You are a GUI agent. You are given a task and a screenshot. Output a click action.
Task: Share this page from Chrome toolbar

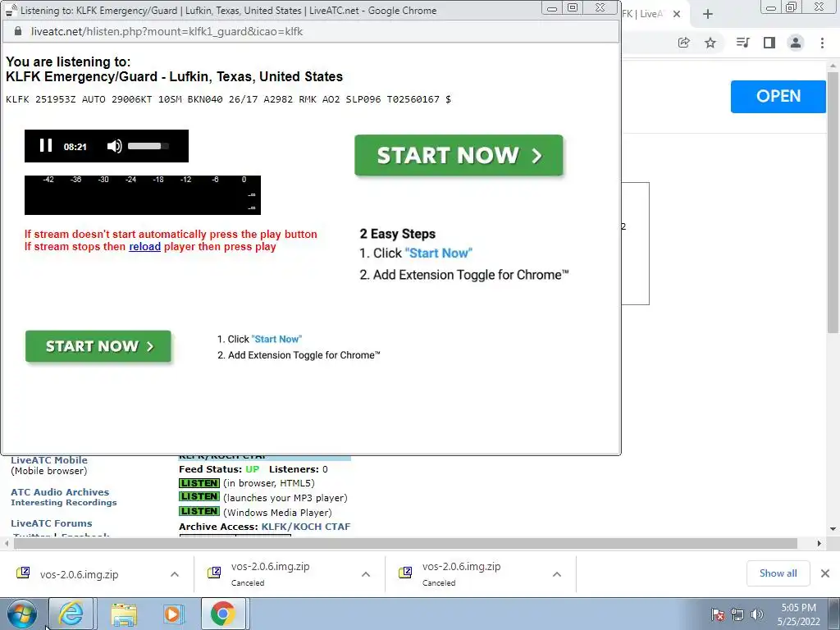pos(683,43)
